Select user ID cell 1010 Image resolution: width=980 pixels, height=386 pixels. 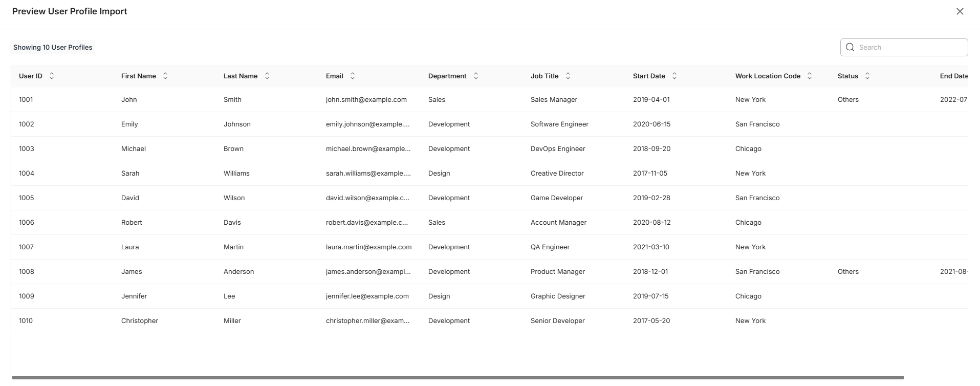pos(26,320)
